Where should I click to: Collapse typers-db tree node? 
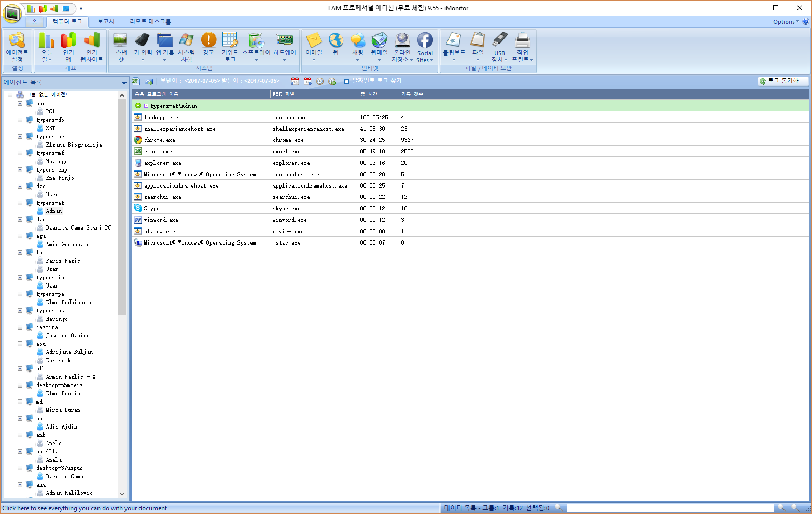click(x=20, y=120)
